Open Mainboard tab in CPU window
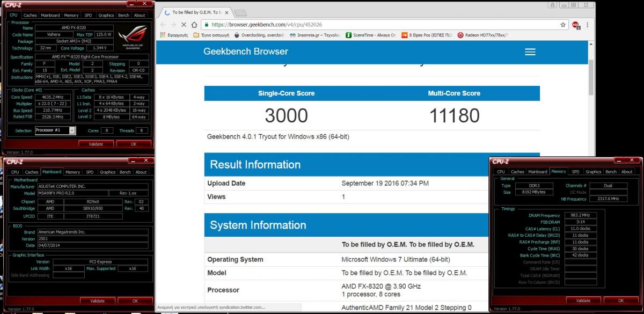The height and width of the screenshot is (314, 644). (x=50, y=16)
